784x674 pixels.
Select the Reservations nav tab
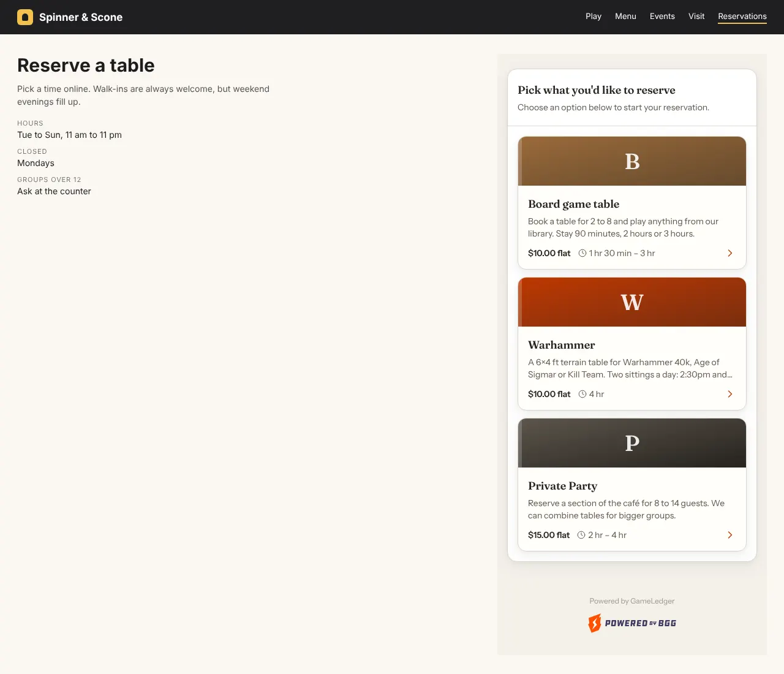tap(742, 17)
